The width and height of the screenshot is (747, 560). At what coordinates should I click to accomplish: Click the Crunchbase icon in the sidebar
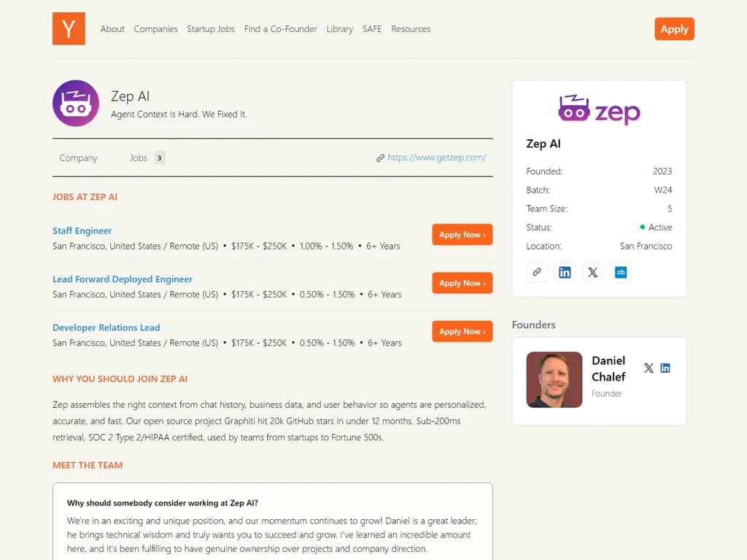coord(621,272)
